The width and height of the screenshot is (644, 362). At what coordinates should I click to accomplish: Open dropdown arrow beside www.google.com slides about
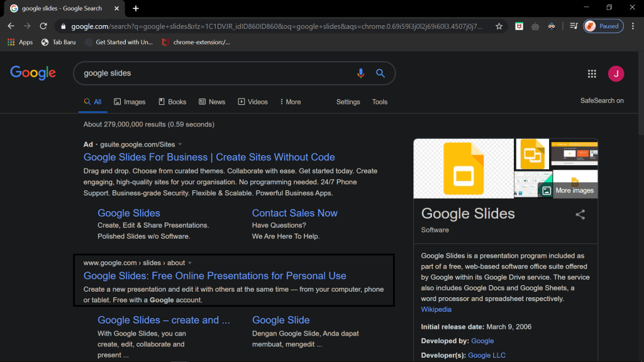190,263
